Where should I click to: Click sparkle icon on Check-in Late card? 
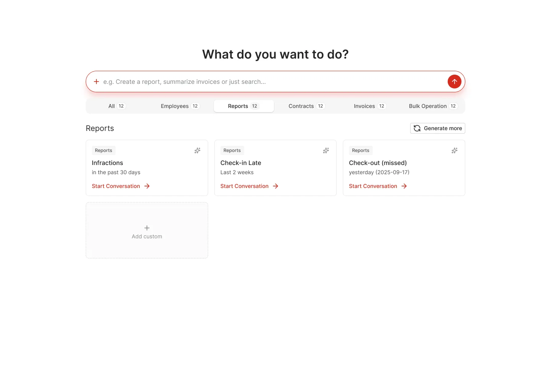(x=326, y=150)
